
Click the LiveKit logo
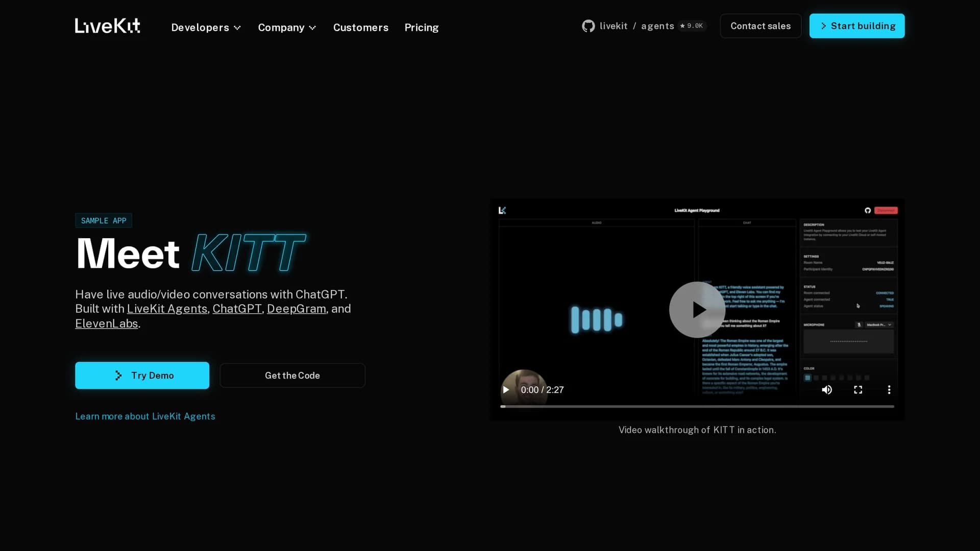(107, 26)
